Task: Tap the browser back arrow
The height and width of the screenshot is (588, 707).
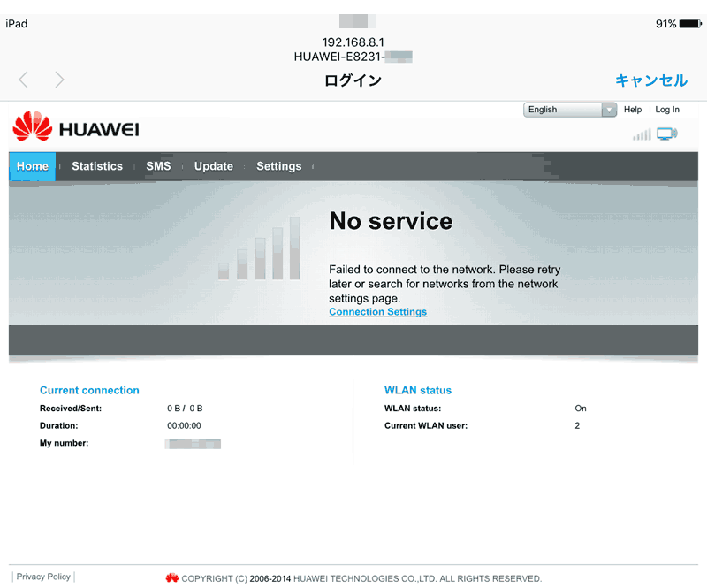Action: click(x=24, y=80)
